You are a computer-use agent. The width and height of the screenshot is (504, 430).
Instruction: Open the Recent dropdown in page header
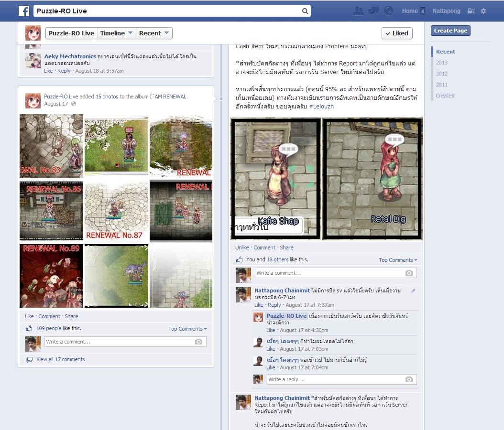154,33
